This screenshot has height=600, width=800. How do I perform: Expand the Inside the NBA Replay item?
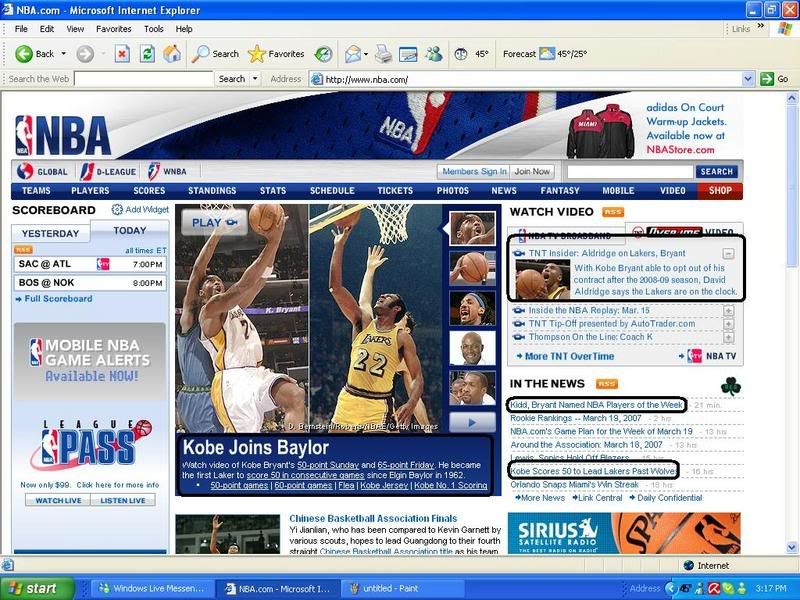728,310
